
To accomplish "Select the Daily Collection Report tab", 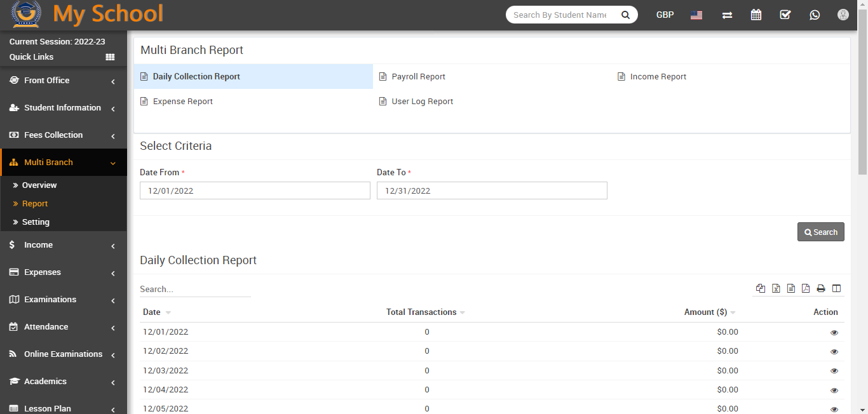I will 254,77.
